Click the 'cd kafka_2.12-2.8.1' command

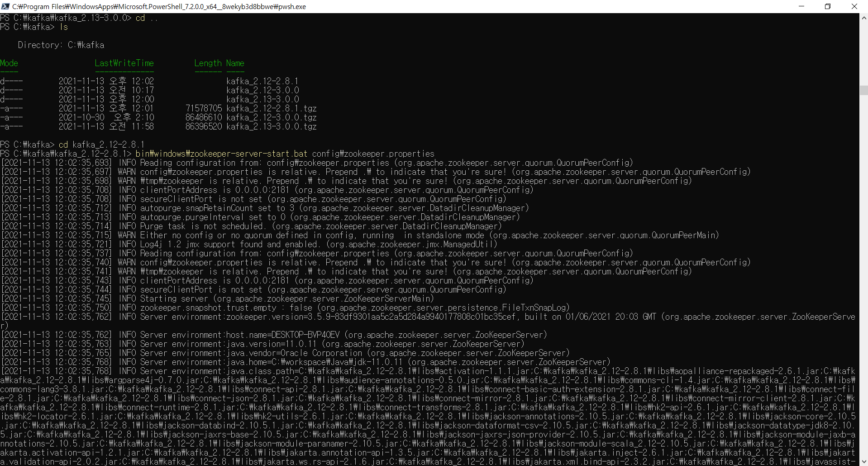point(102,144)
